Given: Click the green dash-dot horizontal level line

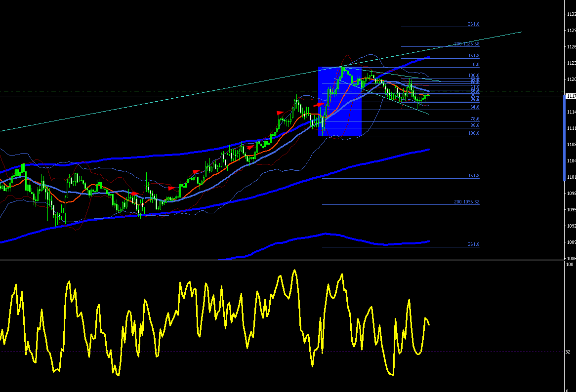Looking at the screenshot, I should pos(282,91).
